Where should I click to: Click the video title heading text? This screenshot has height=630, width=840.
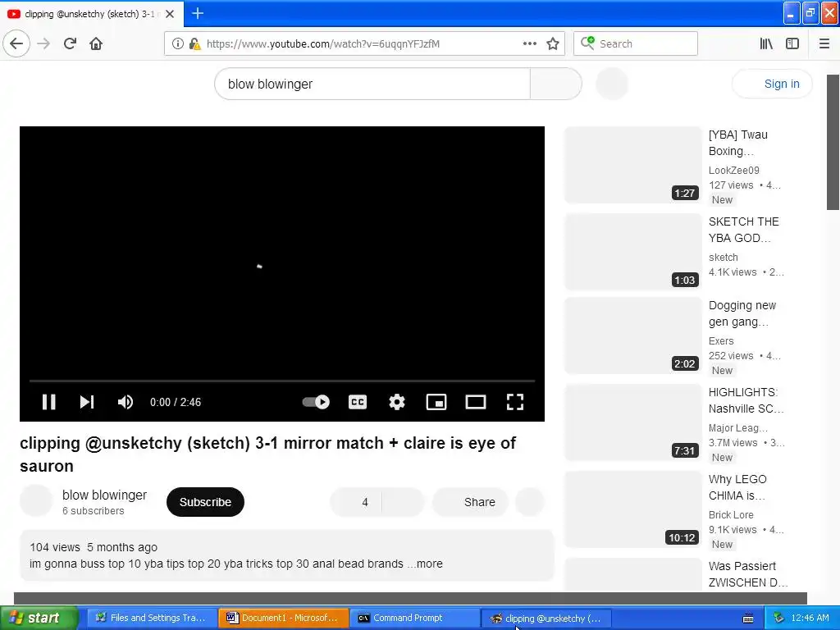tap(268, 454)
